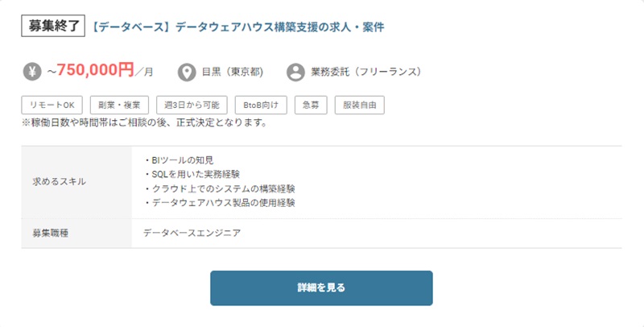The width and height of the screenshot is (644, 327).
Task: Click the location pin icon
Action: coord(187,72)
